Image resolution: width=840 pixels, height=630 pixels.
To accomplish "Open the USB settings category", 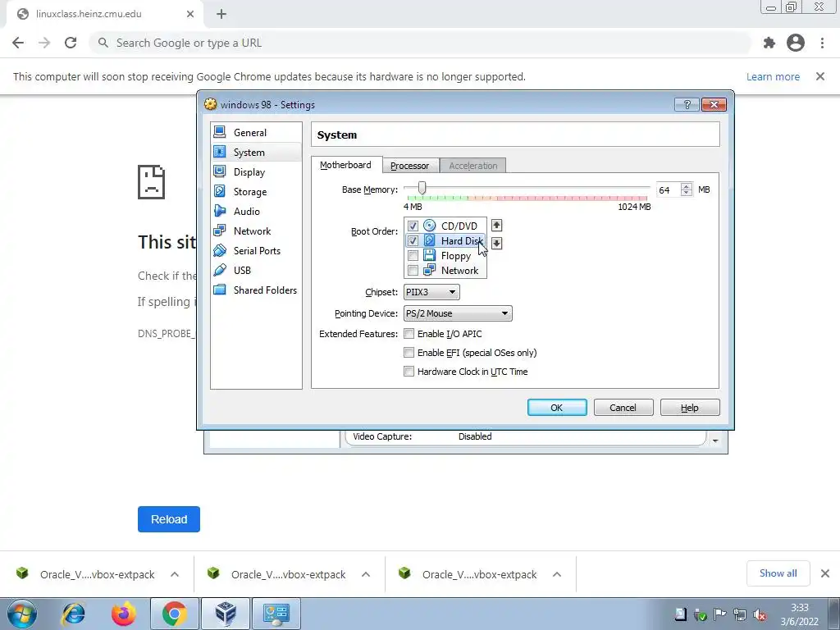I will [x=256, y=271].
